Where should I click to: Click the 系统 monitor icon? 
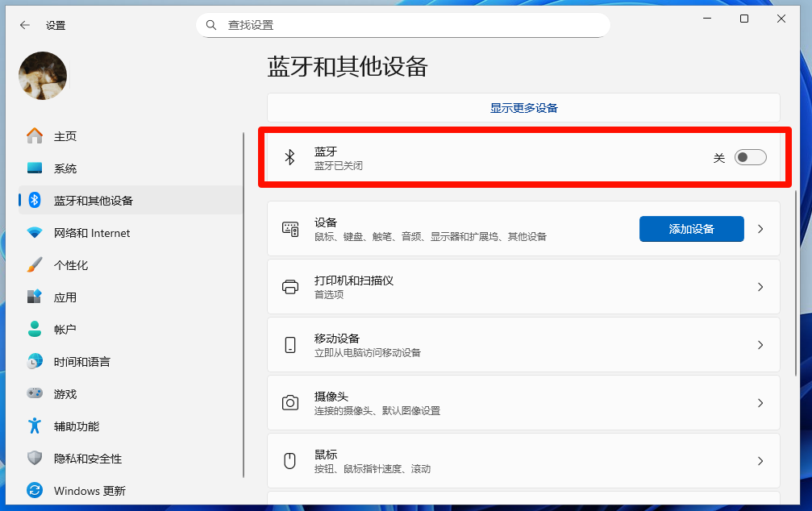pos(35,168)
